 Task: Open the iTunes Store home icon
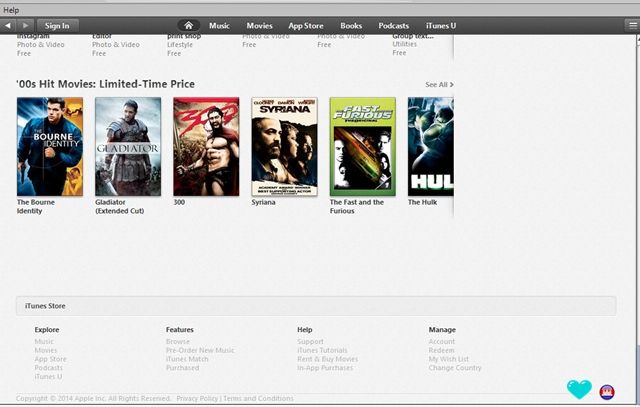(x=188, y=26)
